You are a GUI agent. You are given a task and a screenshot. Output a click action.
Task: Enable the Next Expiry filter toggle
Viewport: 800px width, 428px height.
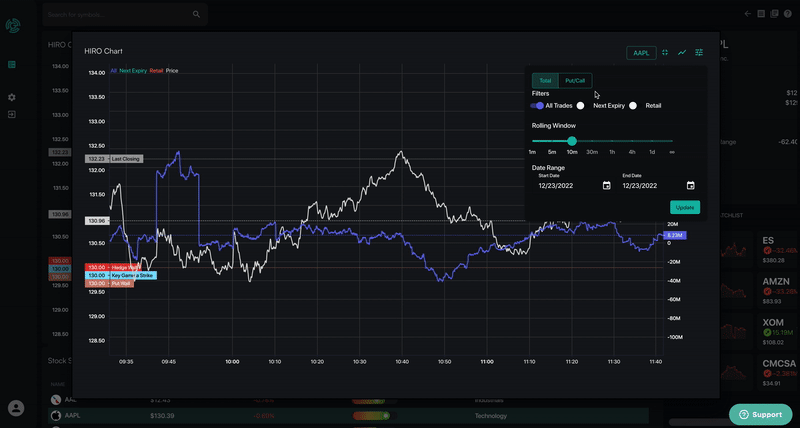coord(580,106)
